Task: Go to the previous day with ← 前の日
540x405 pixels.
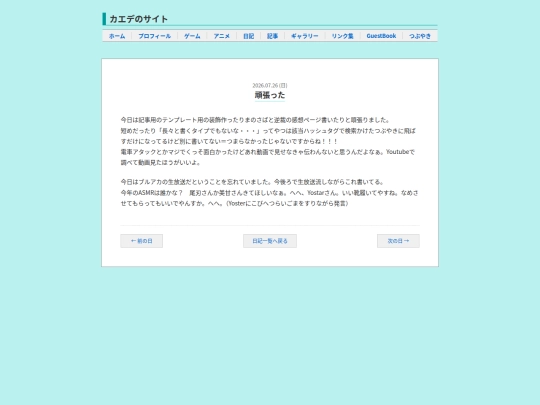Action: pyautogui.click(x=142, y=241)
